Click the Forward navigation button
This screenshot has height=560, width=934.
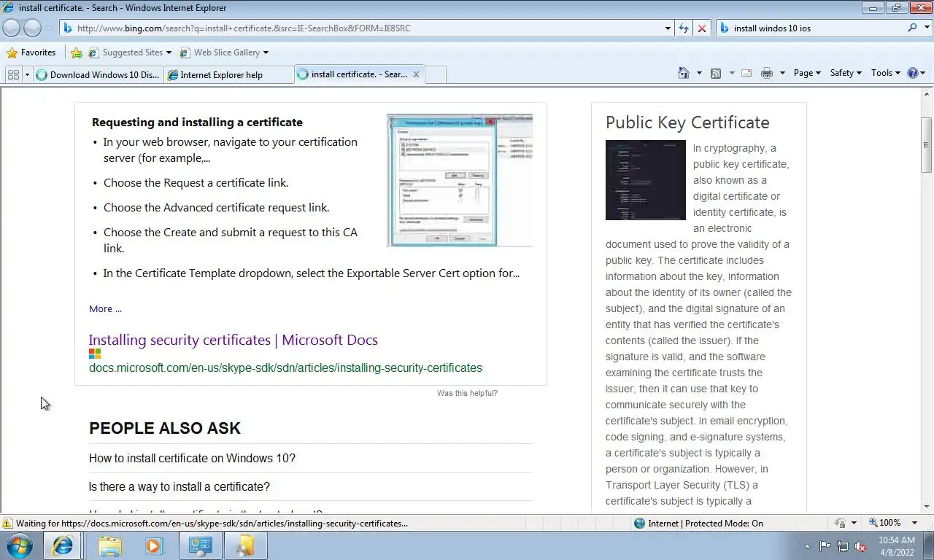coord(33,28)
